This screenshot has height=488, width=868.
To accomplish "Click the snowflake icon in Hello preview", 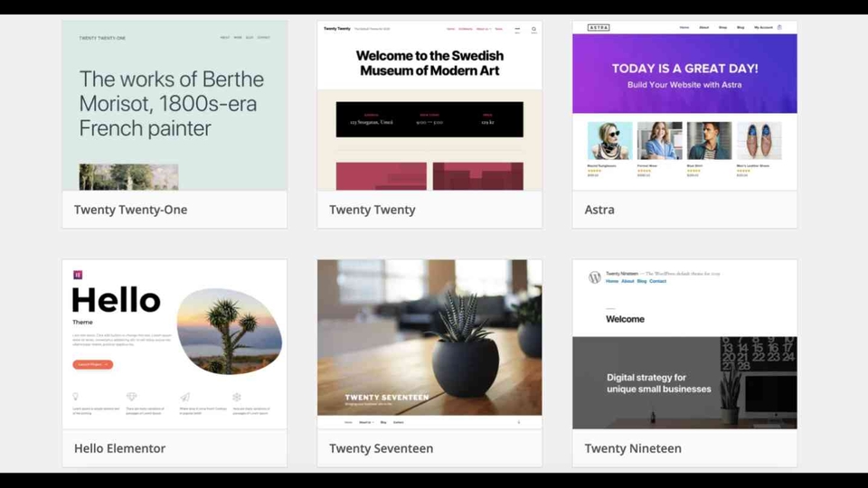I will click(x=236, y=397).
